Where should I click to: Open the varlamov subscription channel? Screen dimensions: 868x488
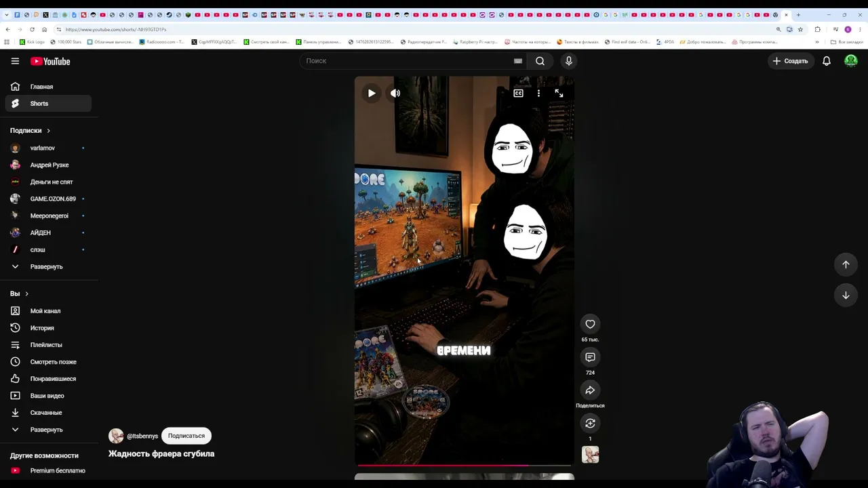(x=47, y=148)
